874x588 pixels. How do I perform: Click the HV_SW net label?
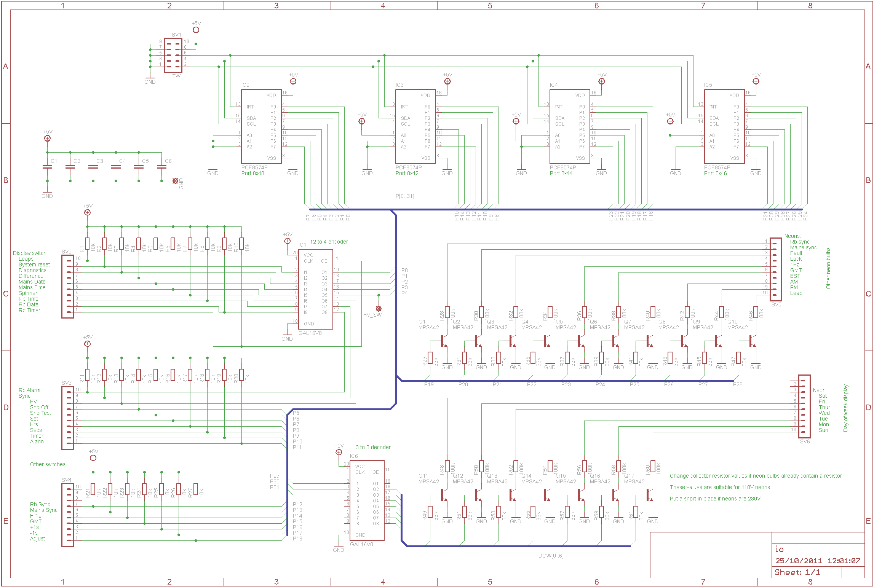[x=372, y=315]
